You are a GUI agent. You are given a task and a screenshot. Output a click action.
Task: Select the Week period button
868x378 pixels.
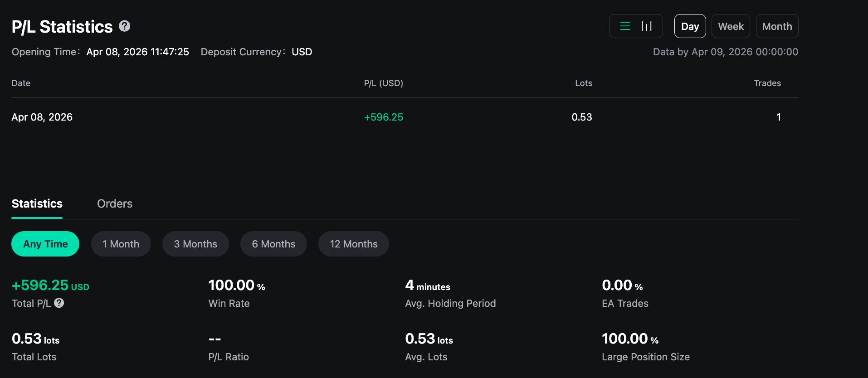click(x=731, y=26)
